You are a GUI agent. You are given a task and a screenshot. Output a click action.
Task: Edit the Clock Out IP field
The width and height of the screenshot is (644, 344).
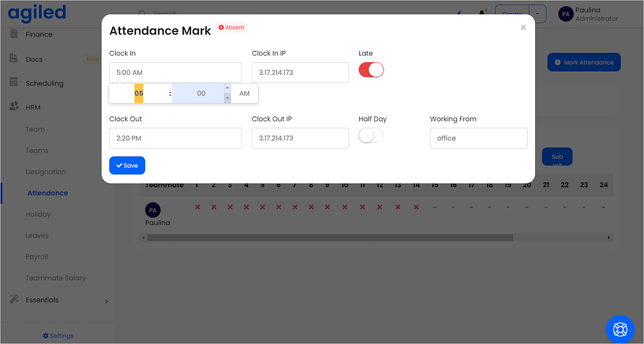300,138
